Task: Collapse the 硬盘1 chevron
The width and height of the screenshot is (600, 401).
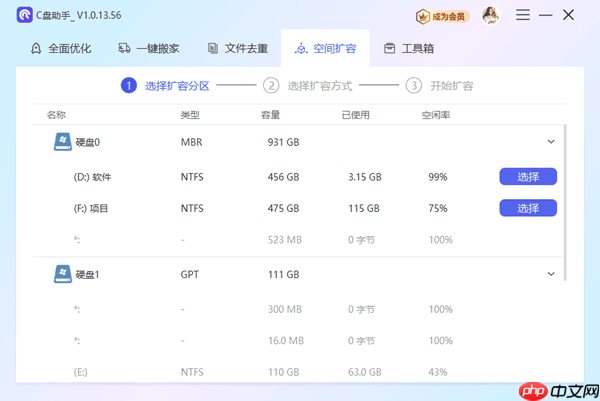Action: [x=551, y=274]
